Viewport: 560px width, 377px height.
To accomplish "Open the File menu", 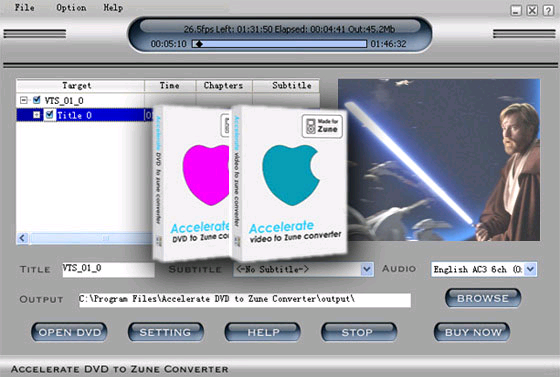I will (x=24, y=7).
